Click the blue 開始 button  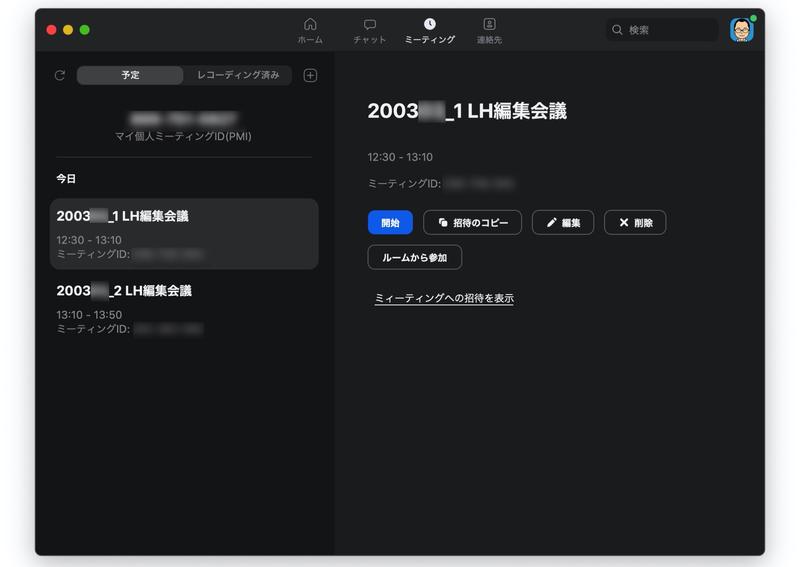(390, 223)
